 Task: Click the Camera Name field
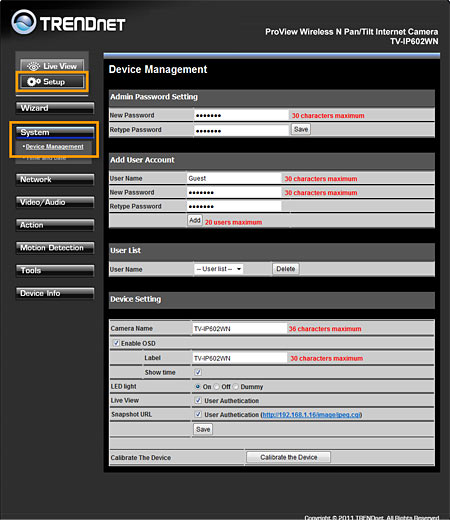pyautogui.click(x=239, y=329)
